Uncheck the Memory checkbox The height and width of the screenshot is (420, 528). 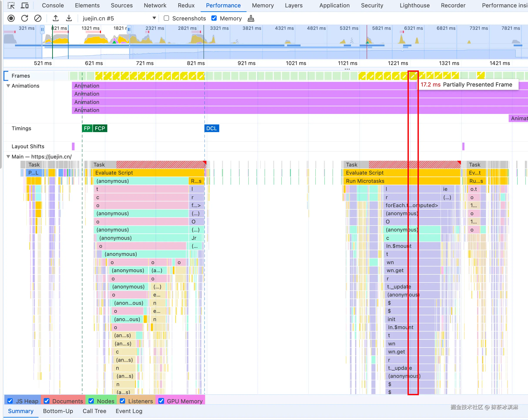click(214, 18)
